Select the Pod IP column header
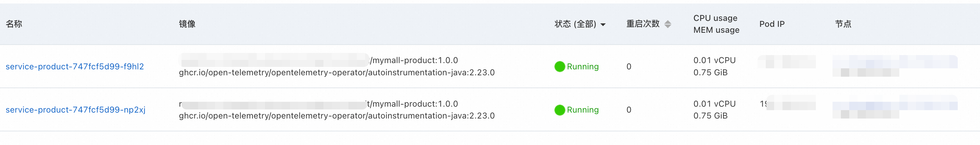 coord(772,24)
